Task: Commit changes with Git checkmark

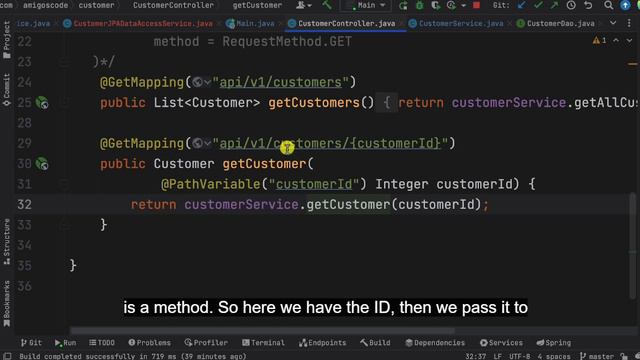Action: pos(538,5)
